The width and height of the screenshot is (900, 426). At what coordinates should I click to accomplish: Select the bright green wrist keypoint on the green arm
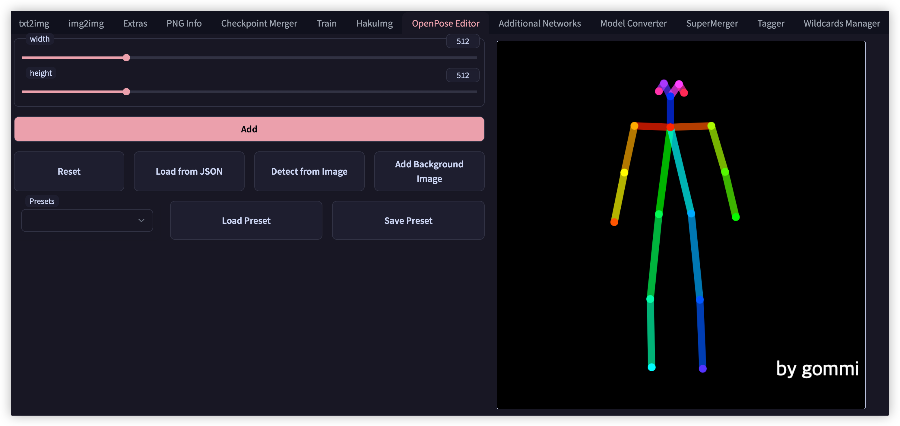click(x=735, y=217)
